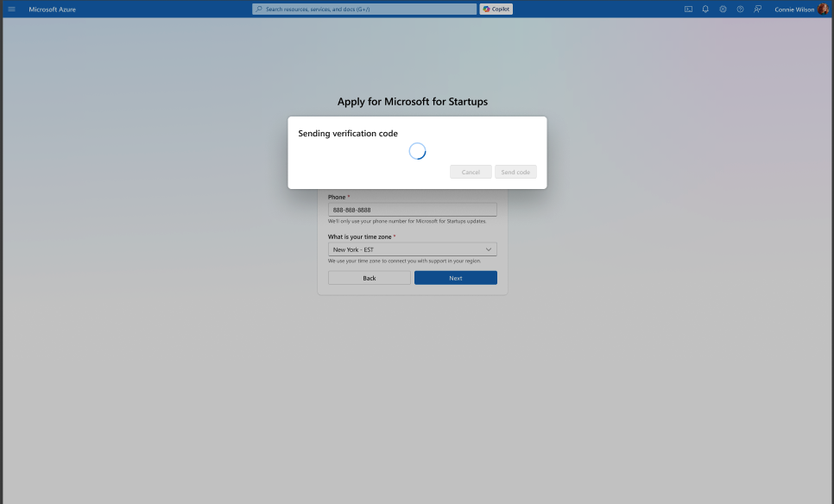The width and height of the screenshot is (834, 504).
Task: Click the search magnifier icon
Action: tap(258, 9)
